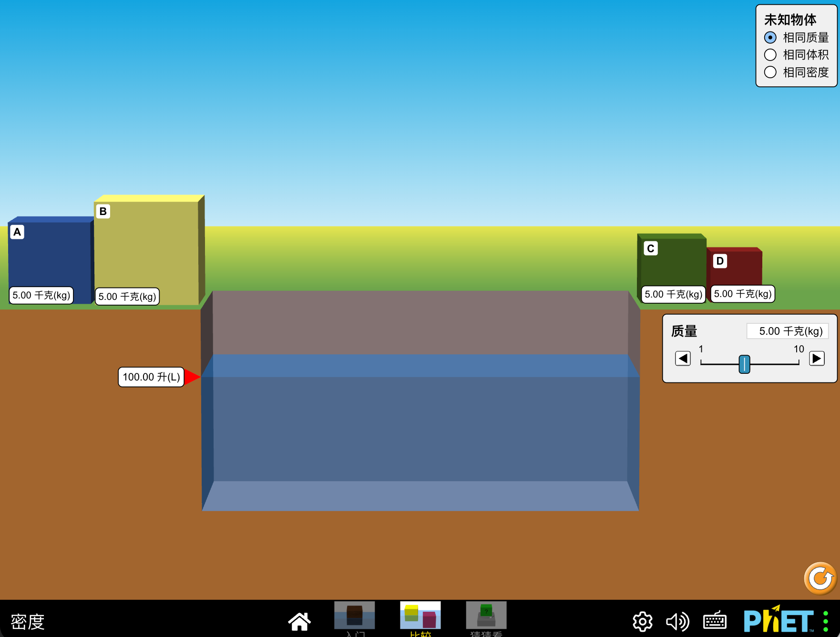840x637 pixels.
Task: Open the PhET logo menu
Action: pos(779,621)
